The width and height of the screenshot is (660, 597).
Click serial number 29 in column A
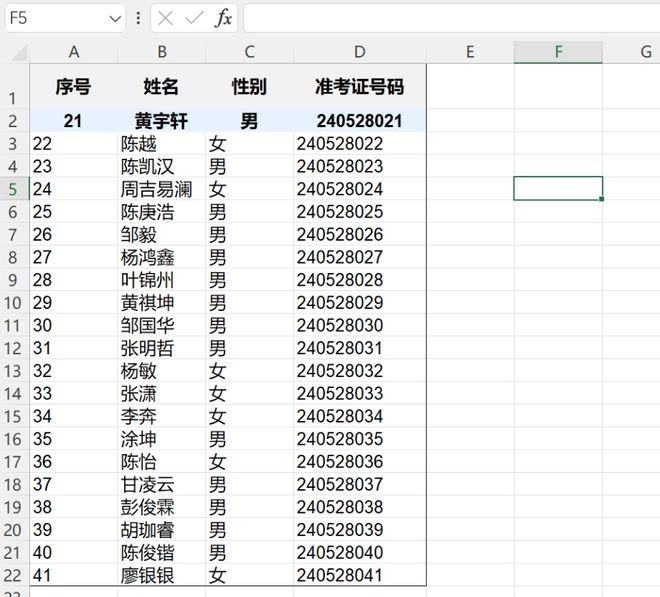point(74,302)
